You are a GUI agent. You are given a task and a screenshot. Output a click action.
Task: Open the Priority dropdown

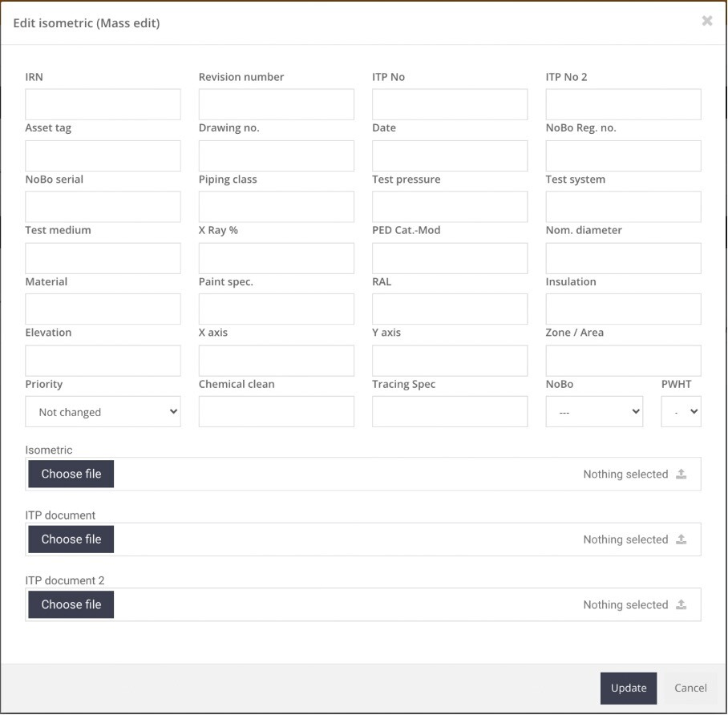point(103,412)
